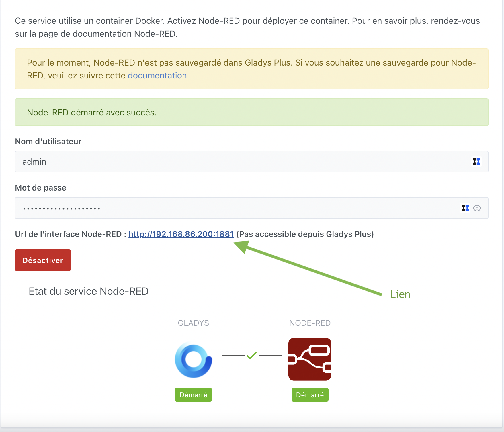Image resolution: width=504 pixels, height=432 pixels.
Task: Click the Node-RED dark red logo
Action: 310,359
